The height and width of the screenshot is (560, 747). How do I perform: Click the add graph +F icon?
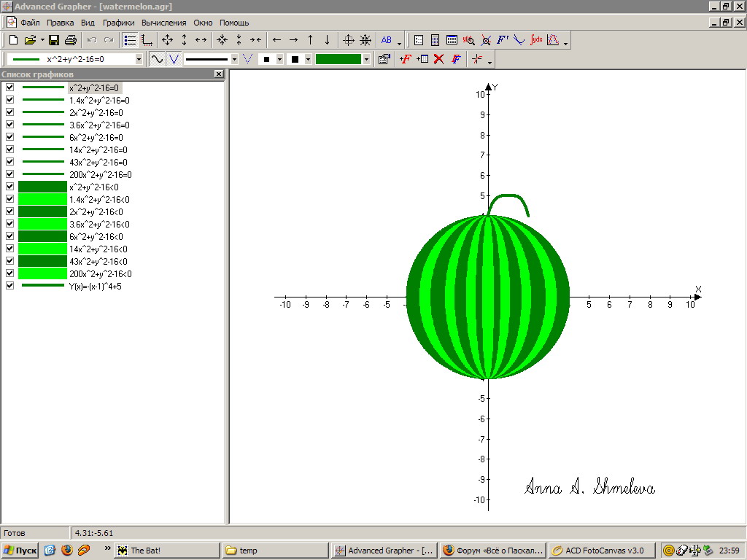coord(406,59)
